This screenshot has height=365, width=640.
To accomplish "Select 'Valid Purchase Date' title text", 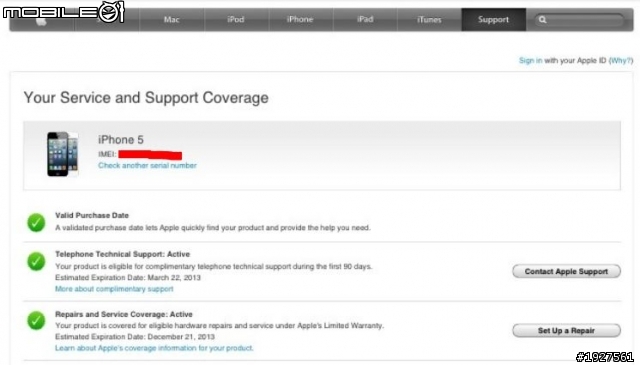I will (x=92, y=215).
